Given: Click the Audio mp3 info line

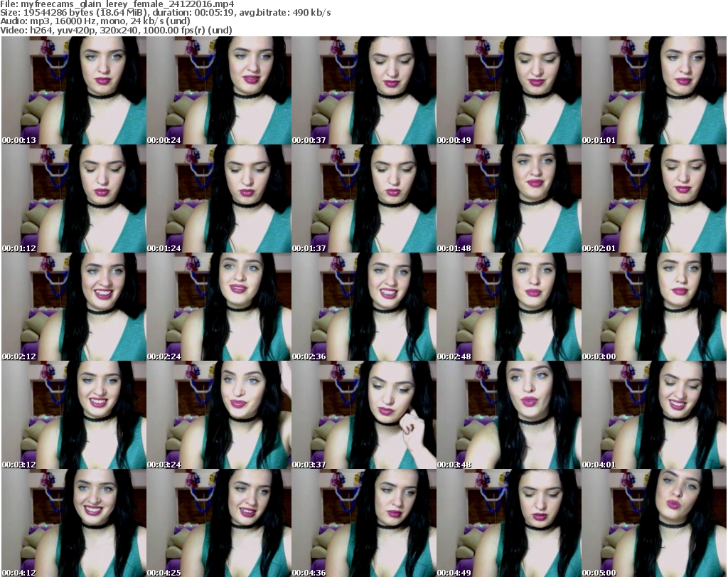Looking at the screenshot, I should pyautogui.click(x=95, y=21).
